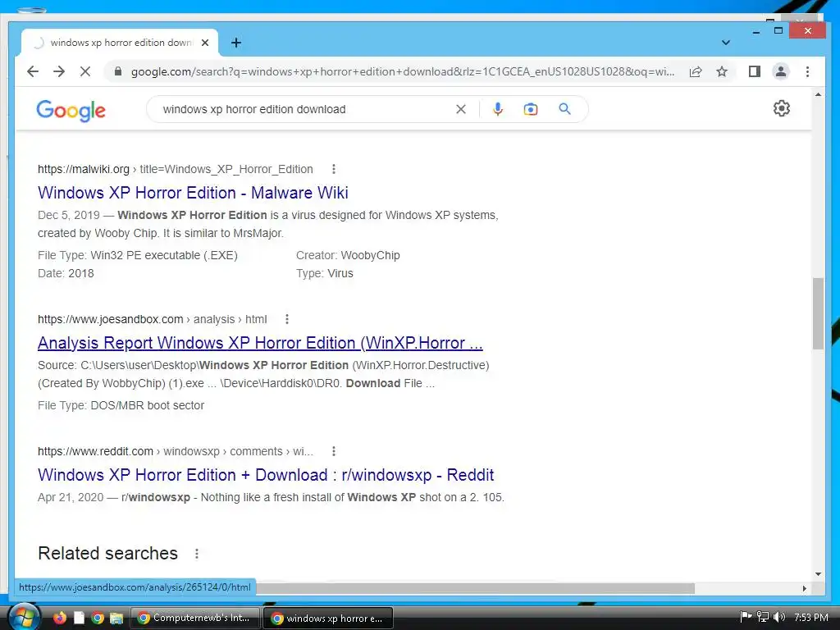Open options for the malwiki.org result
Screen dimensions: 840x630
[334, 169]
